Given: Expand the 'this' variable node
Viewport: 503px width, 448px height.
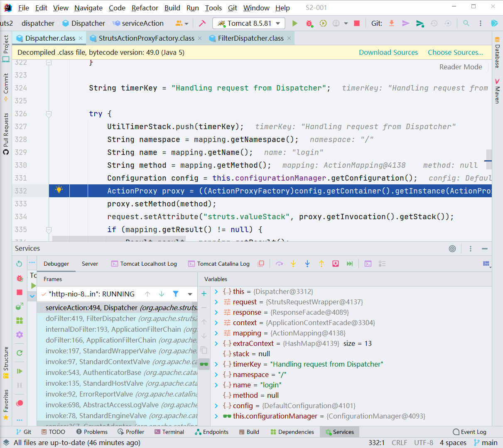Looking at the screenshot, I should click(216, 291).
